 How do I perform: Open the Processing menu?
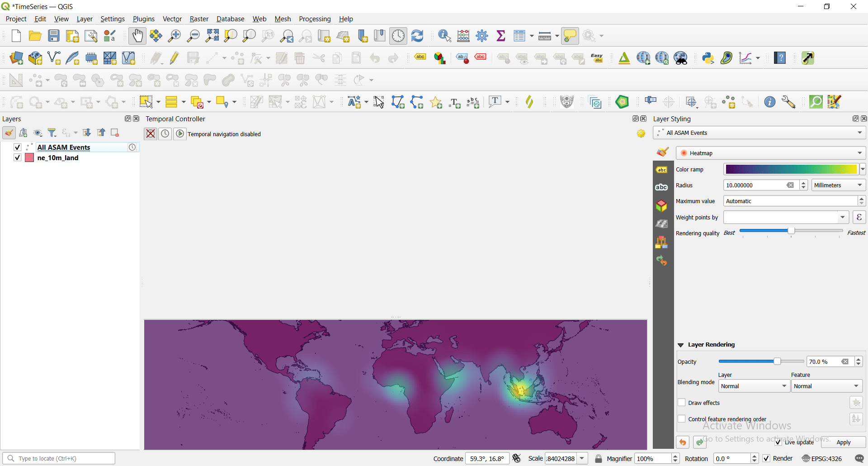(x=315, y=19)
